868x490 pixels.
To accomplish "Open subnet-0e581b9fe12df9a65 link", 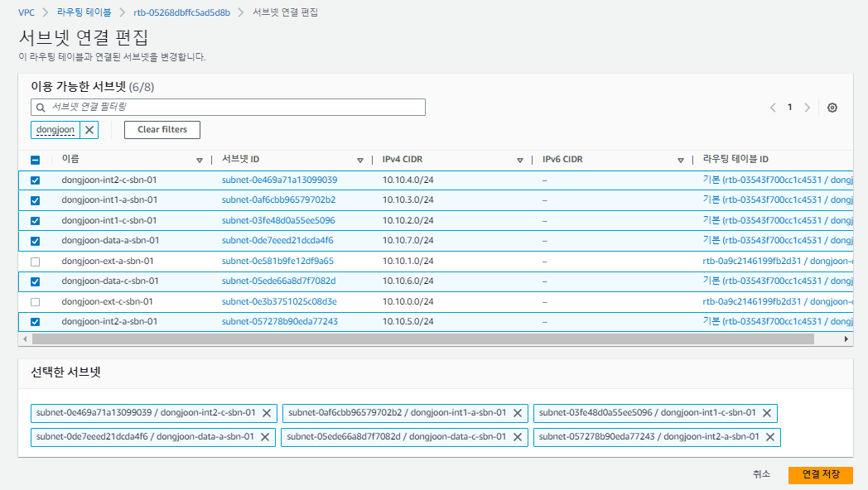I will tap(278, 261).
